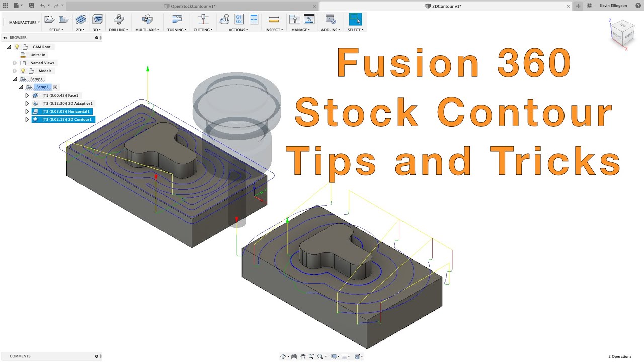The height and width of the screenshot is (362, 644).
Task: Open the MANUFACTURE workspace dropdown
Action: point(24,22)
